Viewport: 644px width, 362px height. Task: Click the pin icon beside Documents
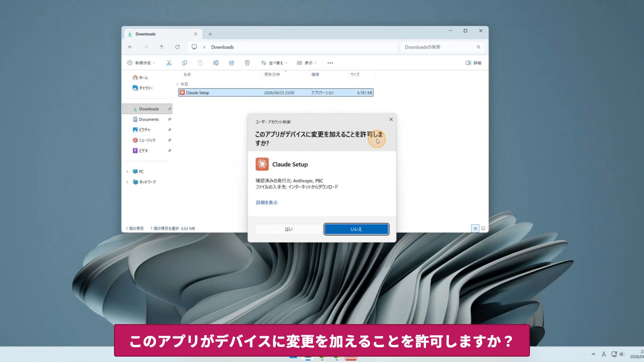tap(169, 119)
